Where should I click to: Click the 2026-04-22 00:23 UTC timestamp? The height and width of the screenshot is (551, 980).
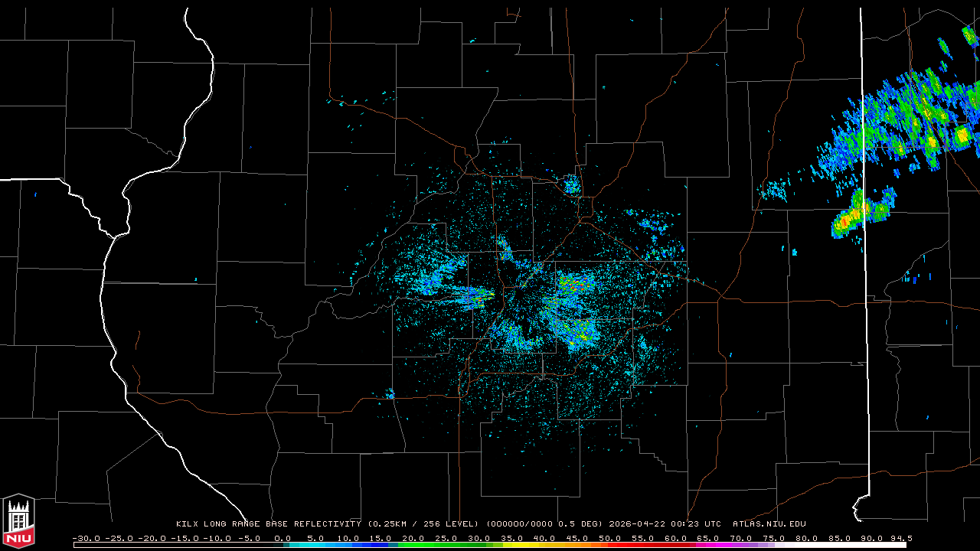(665, 524)
